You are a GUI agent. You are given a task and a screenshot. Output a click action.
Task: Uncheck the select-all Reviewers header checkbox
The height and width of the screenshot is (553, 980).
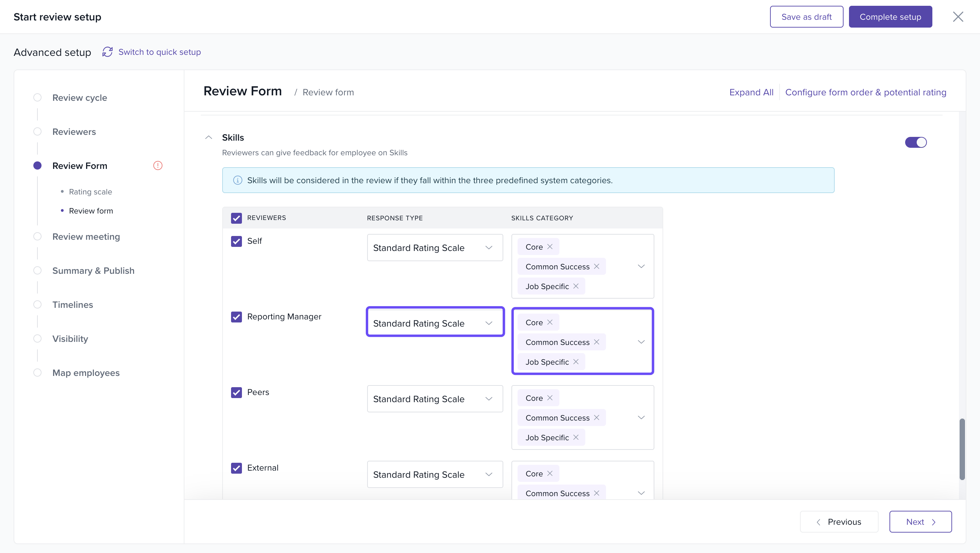(x=236, y=218)
